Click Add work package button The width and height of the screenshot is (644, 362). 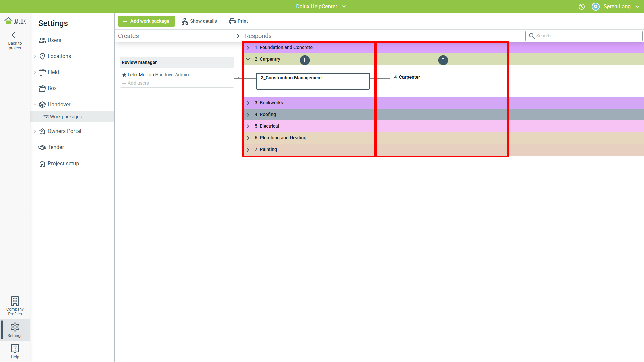[146, 21]
